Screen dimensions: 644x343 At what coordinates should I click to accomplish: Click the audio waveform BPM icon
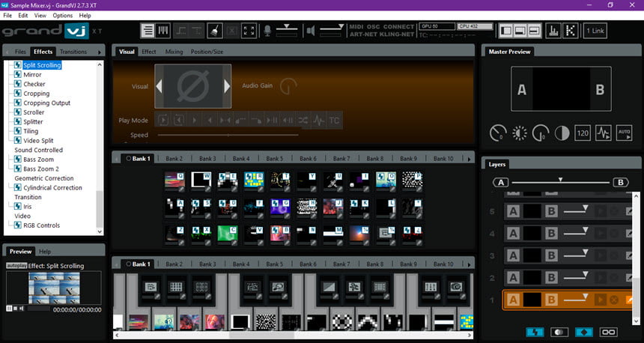(604, 133)
